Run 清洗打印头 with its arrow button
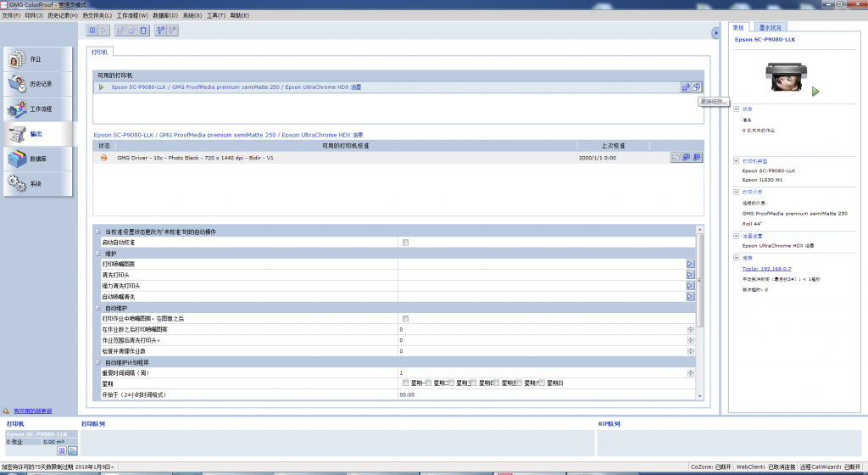 click(x=690, y=275)
